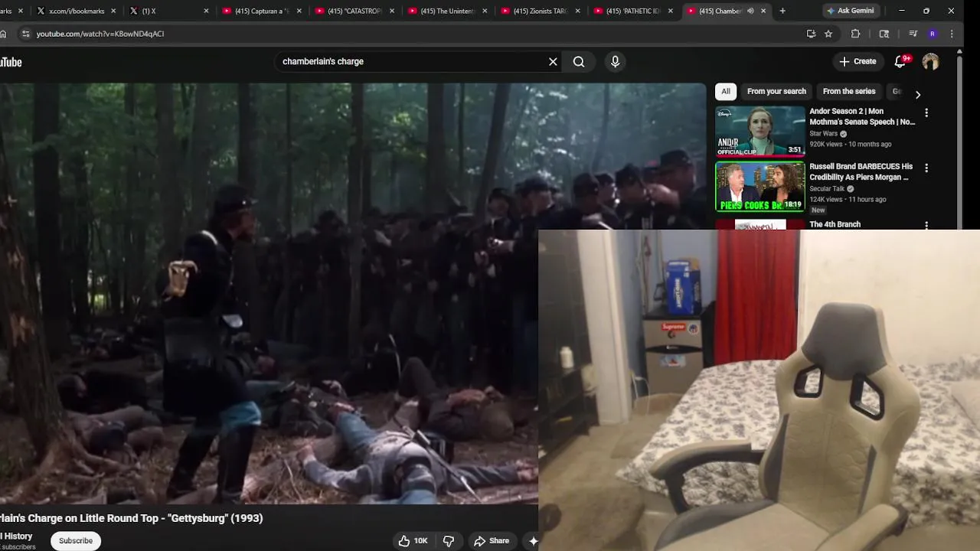Open the side panel icon in Chrome toolbar
Screen dimensions: 980x551
coord(884,34)
